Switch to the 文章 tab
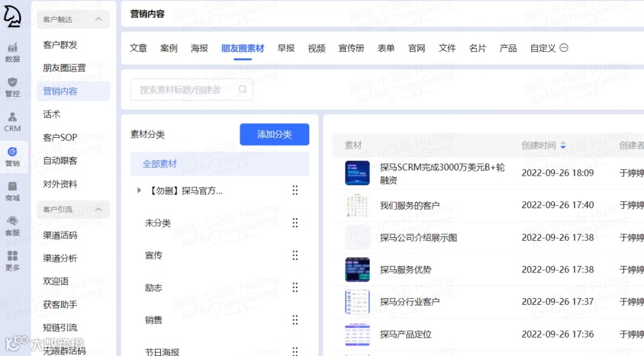The width and height of the screenshot is (644, 356). click(138, 48)
